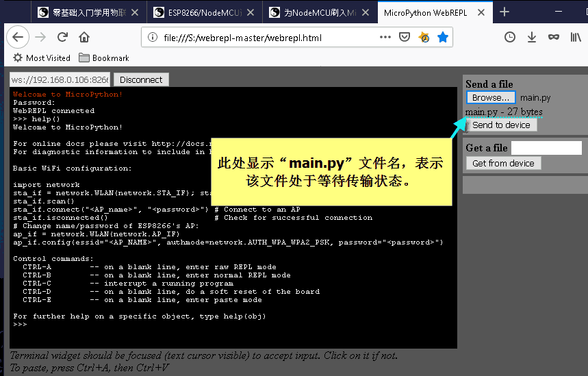Click the 'CTRL-D' soft reset line
The width and height of the screenshot is (588, 376).
[x=171, y=292]
